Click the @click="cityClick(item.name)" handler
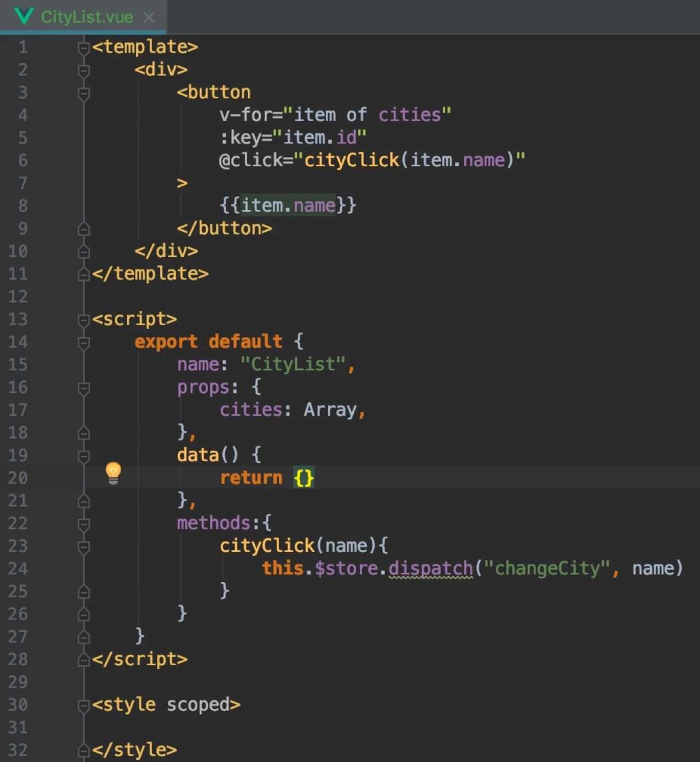 pos(372,160)
